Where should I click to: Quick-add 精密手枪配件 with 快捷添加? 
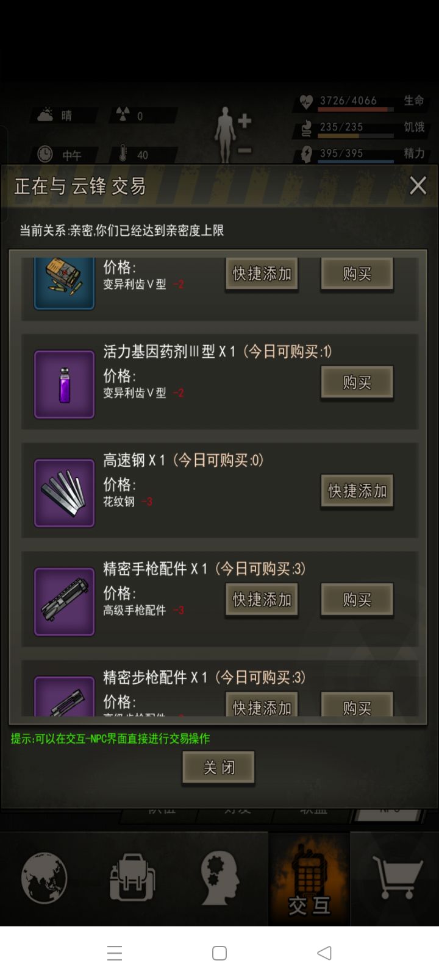tap(262, 600)
